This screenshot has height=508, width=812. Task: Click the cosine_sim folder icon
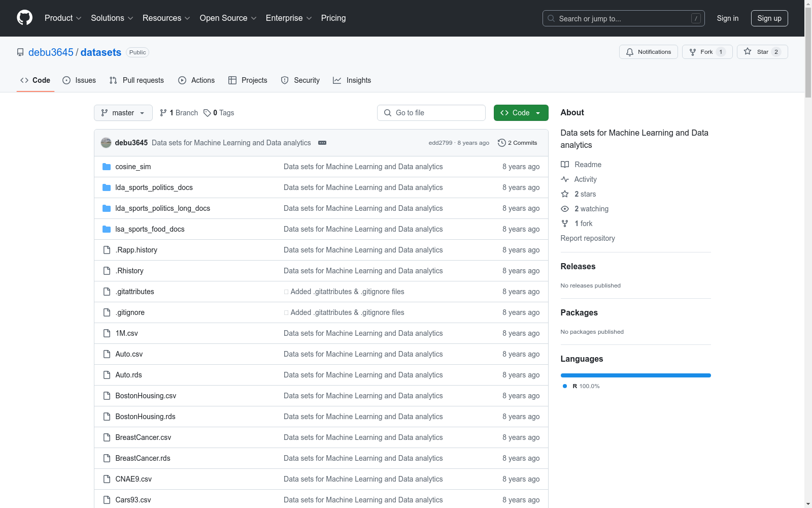[107, 167]
